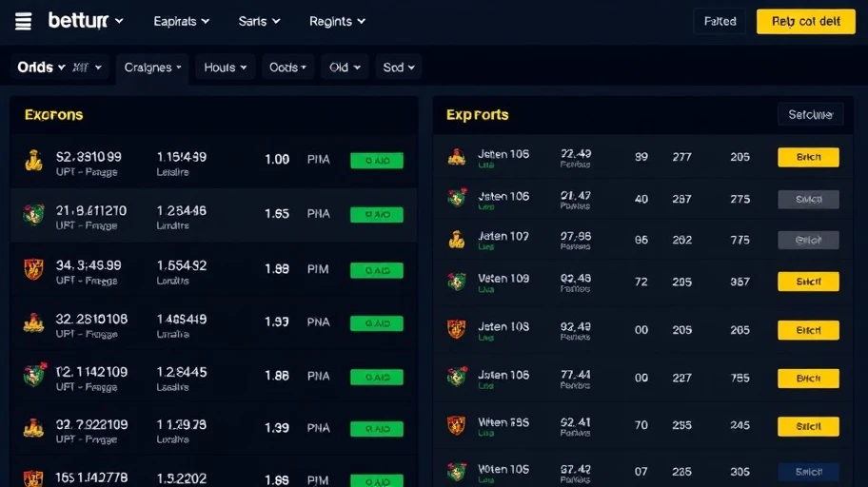Click the Safclune button in the Exprorts panel
Viewport: 868px width, 487px height.
[810, 115]
